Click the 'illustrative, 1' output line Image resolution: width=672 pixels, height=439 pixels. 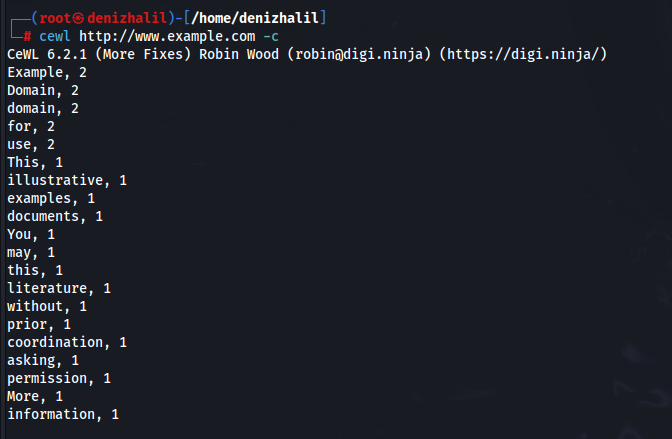tap(67, 180)
